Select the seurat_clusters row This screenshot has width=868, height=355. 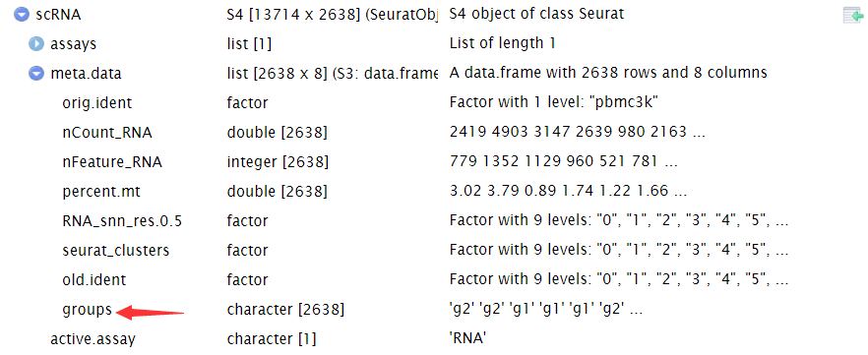(434, 250)
